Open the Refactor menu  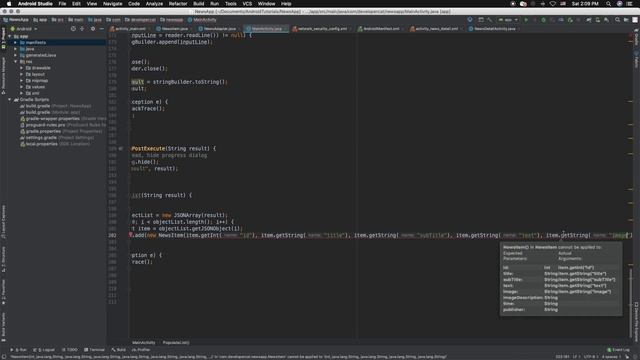178,4
